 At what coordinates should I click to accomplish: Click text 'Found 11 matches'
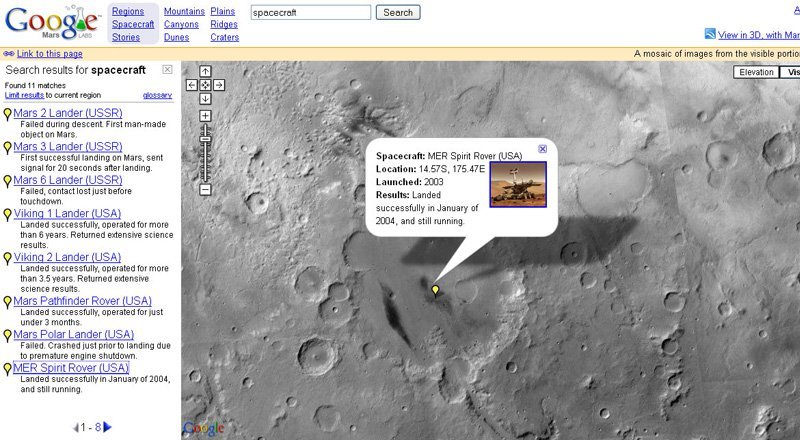pyautogui.click(x=35, y=86)
